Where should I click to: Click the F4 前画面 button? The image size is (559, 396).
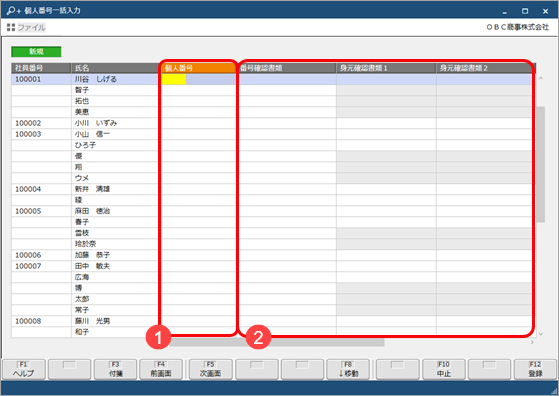pyautogui.click(x=161, y=369)
